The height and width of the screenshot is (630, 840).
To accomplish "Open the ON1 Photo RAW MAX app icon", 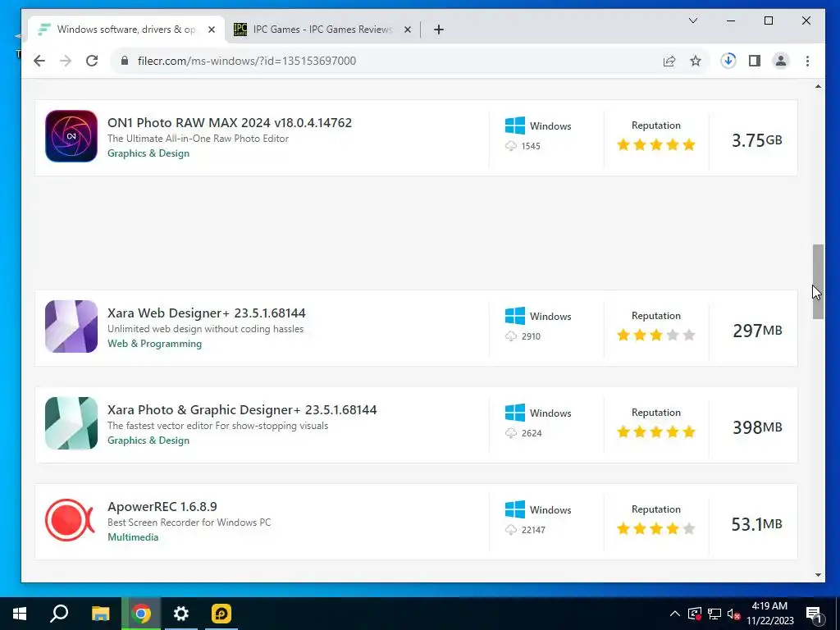I will tap(71, 136).
